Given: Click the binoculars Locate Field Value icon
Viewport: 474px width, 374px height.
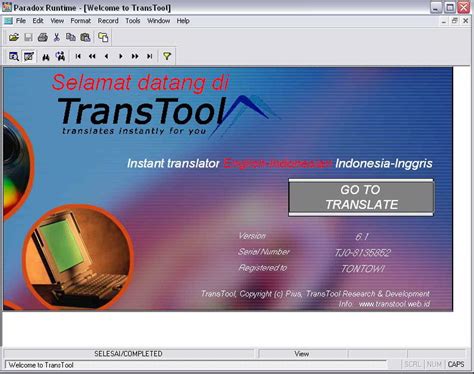Looking at the screenshot, I should (x=46, y=57).
